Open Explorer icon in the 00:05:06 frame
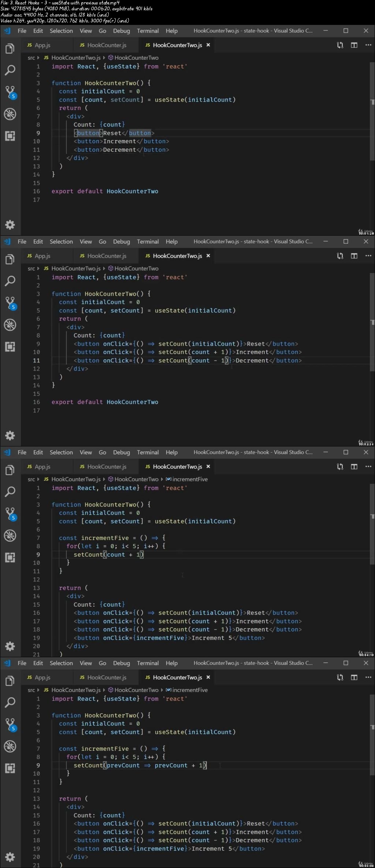375x868 pixels. (x=10, y=681)
